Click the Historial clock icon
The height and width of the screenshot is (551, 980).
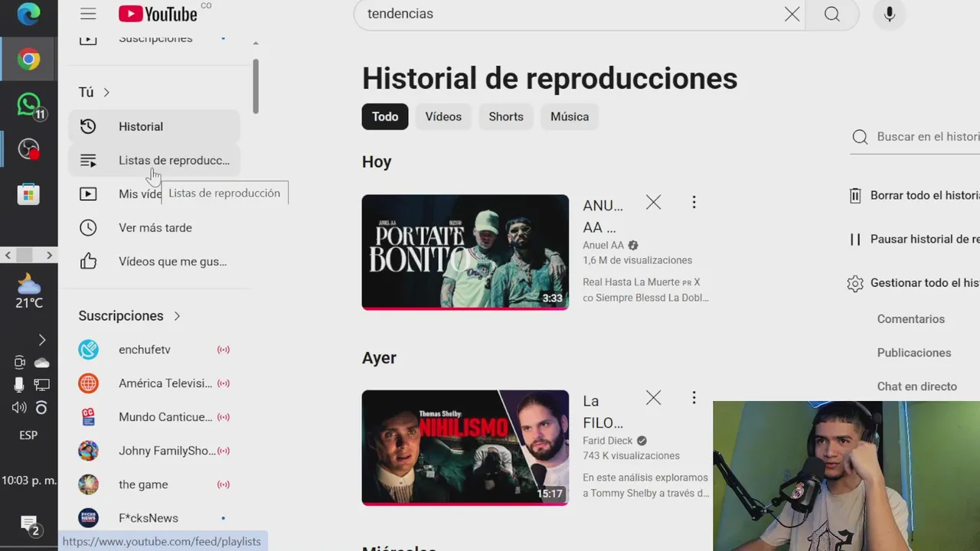[88, 126]
